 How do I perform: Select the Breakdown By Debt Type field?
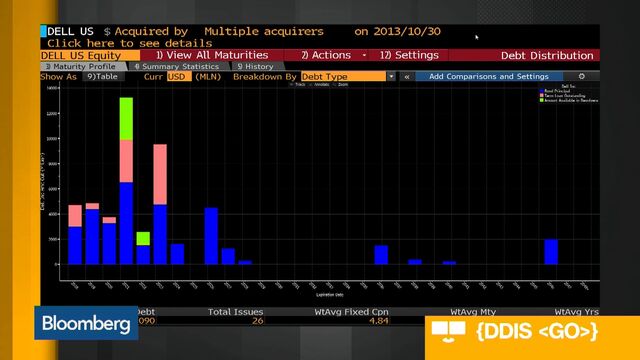[343, 76]
